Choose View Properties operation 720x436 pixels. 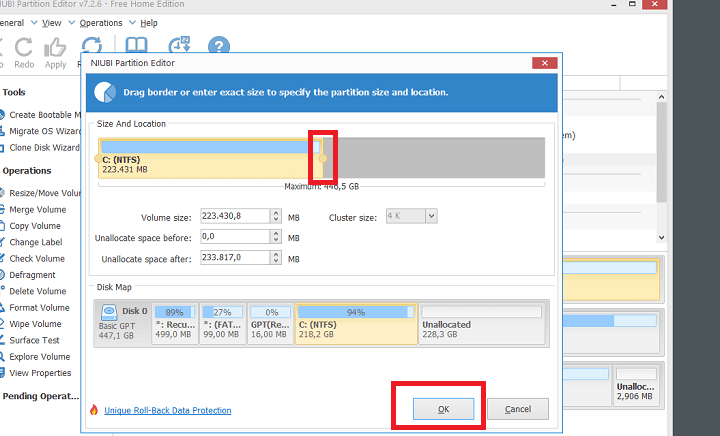(40, 373)
